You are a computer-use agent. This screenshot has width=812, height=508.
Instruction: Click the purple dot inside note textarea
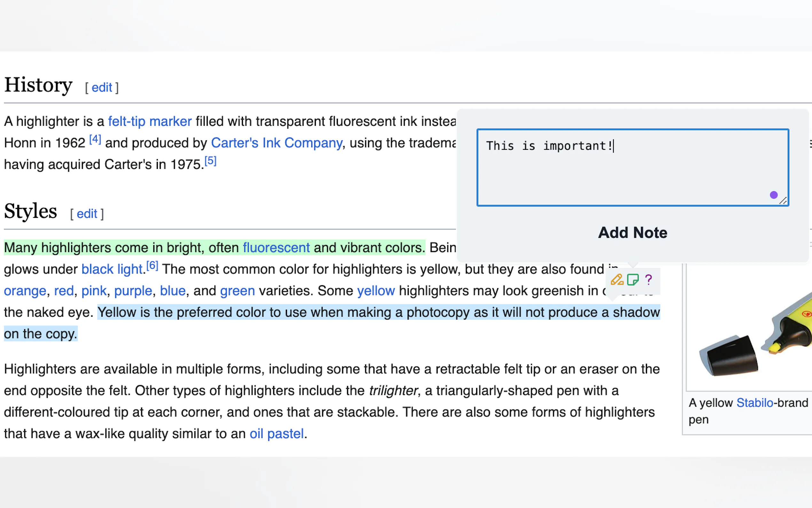pos(773,195)
